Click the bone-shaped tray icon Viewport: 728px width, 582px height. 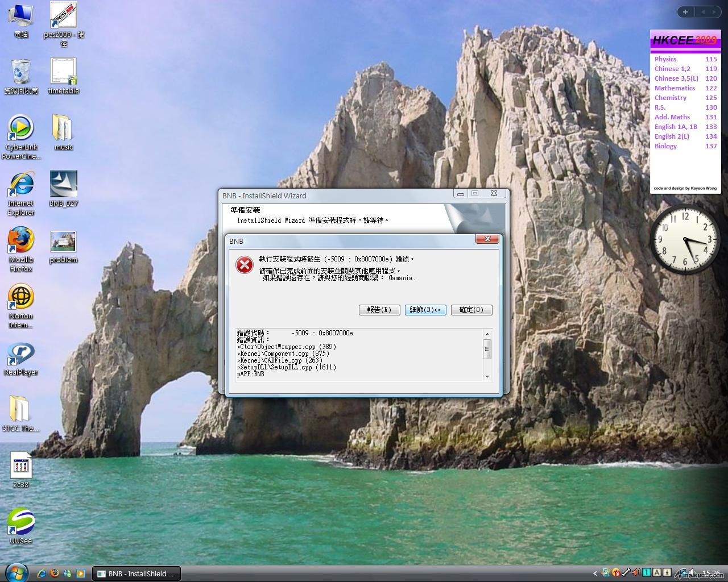click(x=626, y=573)
